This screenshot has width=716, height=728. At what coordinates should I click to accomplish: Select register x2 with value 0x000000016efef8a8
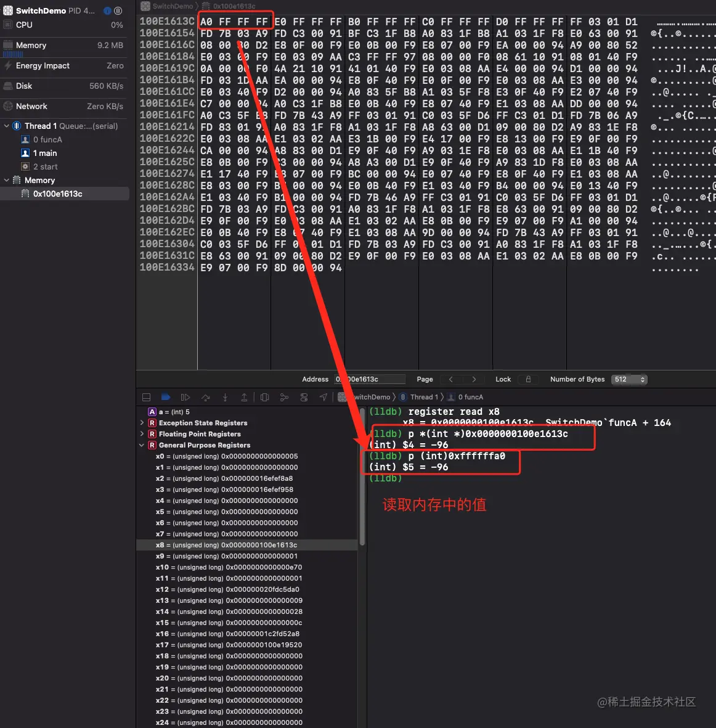click(x=248, y=479)
